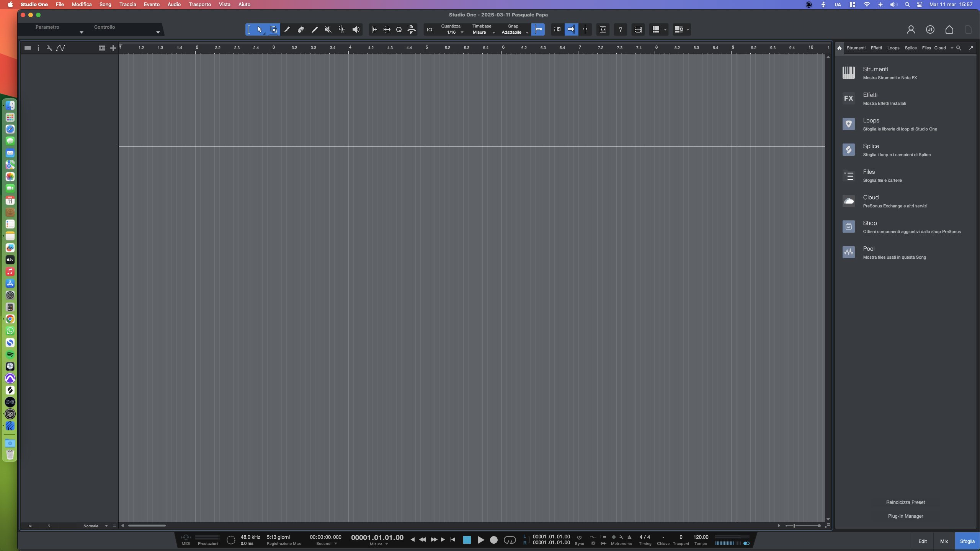Click Reindicizza Preset

click(905, 502)
